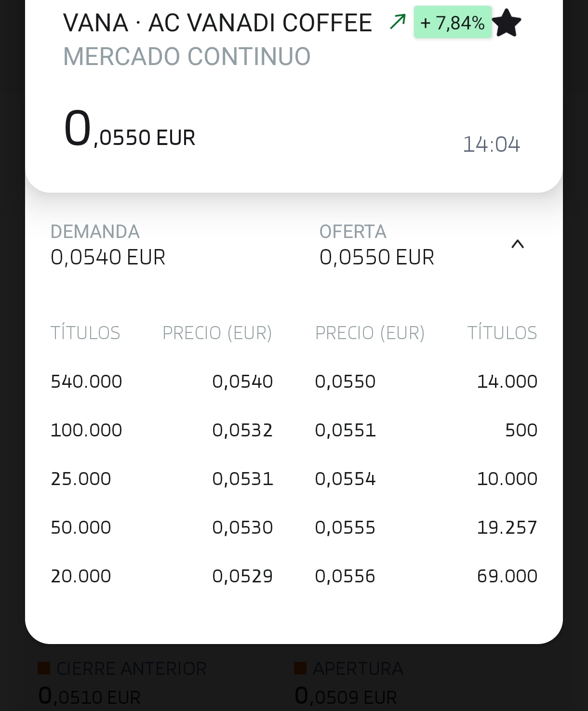Select the ask price 0,0551
588x711 pixels.
click(x=345, y=430)
